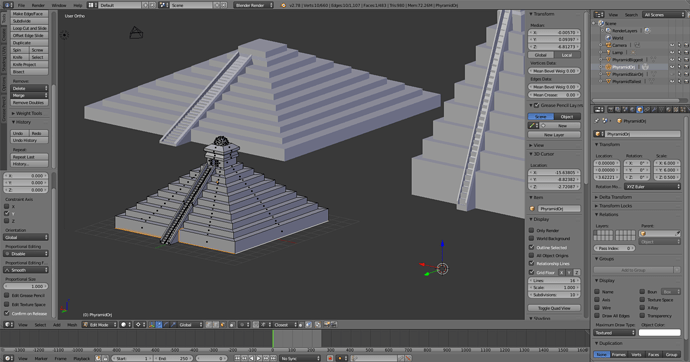Open the World properties tab icon
Screen dimensions: 690x362
(x=632, y=110)
